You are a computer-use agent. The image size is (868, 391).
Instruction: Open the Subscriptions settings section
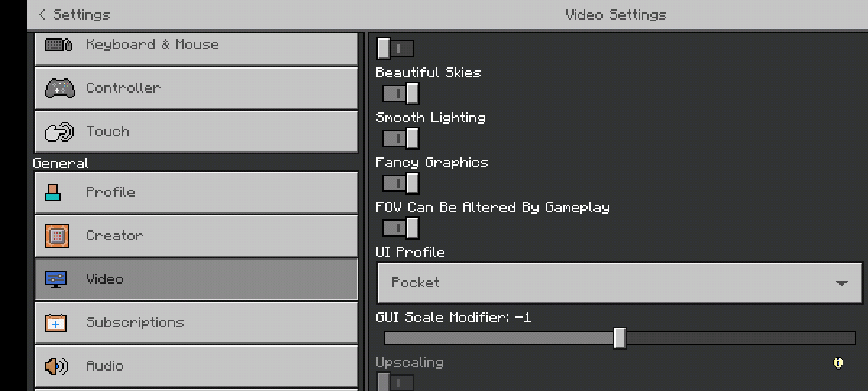(196, 323)
